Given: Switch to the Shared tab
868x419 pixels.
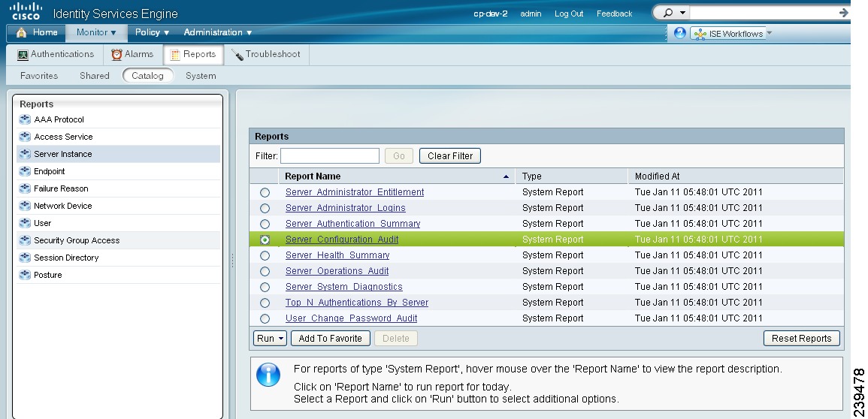Looking at the screenshot, I should [94, 76].
